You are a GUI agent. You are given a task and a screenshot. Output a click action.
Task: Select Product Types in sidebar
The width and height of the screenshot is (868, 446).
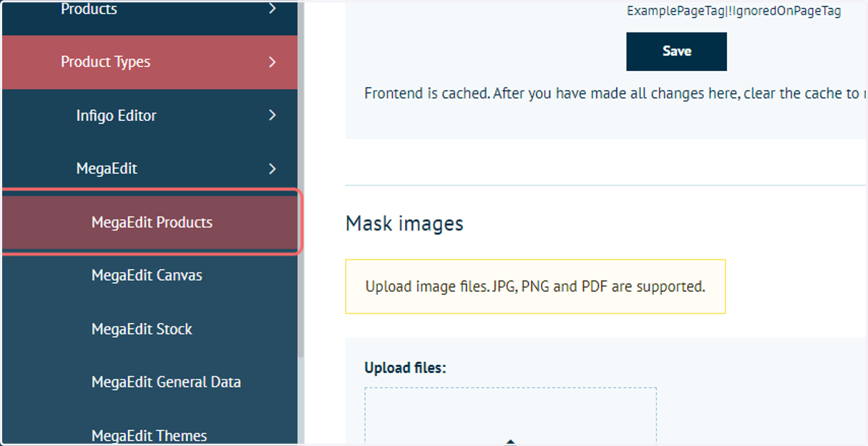click(150, 62)
